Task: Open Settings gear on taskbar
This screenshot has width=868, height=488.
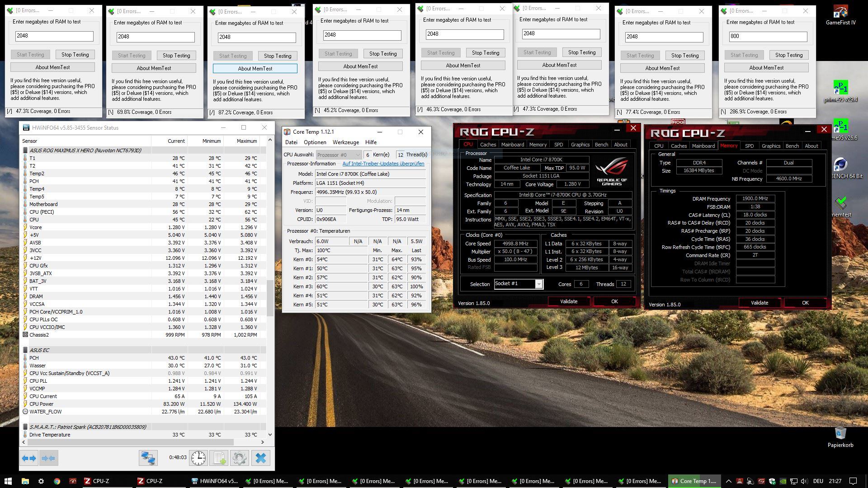Action: (x=41, y=481)
